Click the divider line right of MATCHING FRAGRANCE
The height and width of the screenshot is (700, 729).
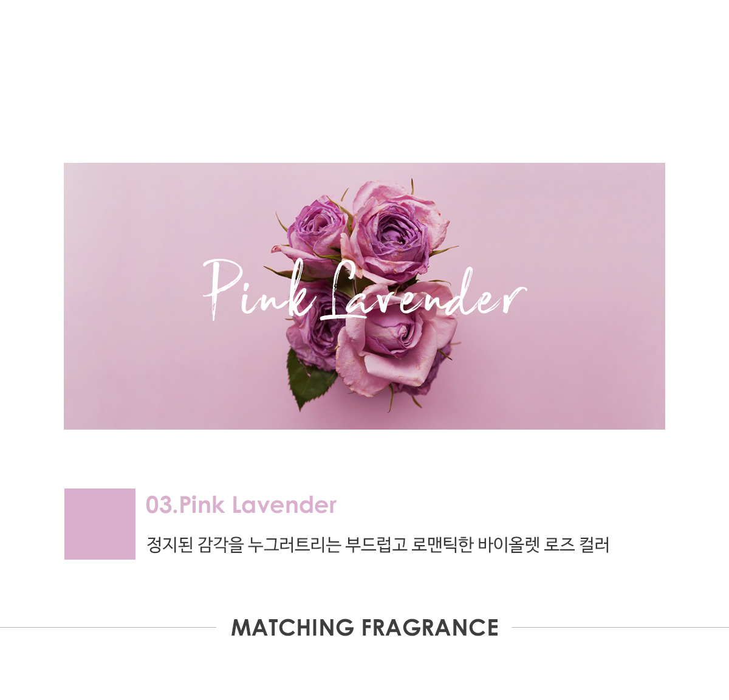(620, 628)
